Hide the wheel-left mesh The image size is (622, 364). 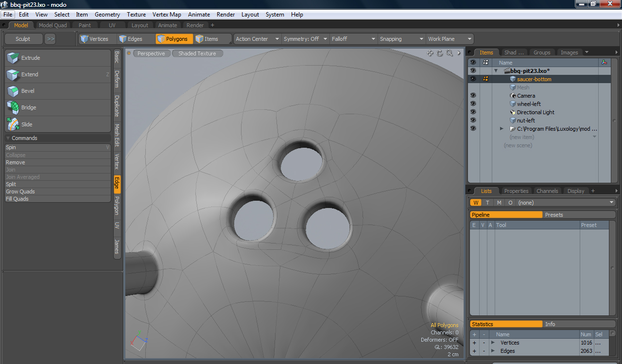point(473,104)
